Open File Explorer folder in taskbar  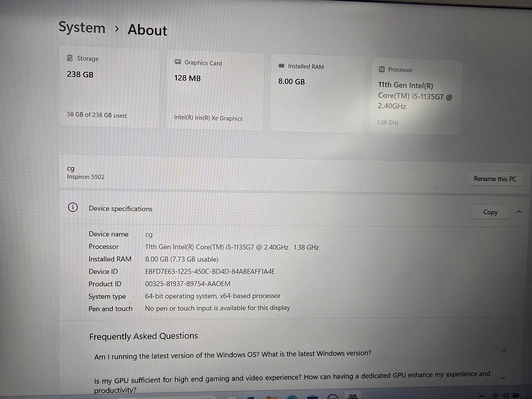tap(272, 397)
